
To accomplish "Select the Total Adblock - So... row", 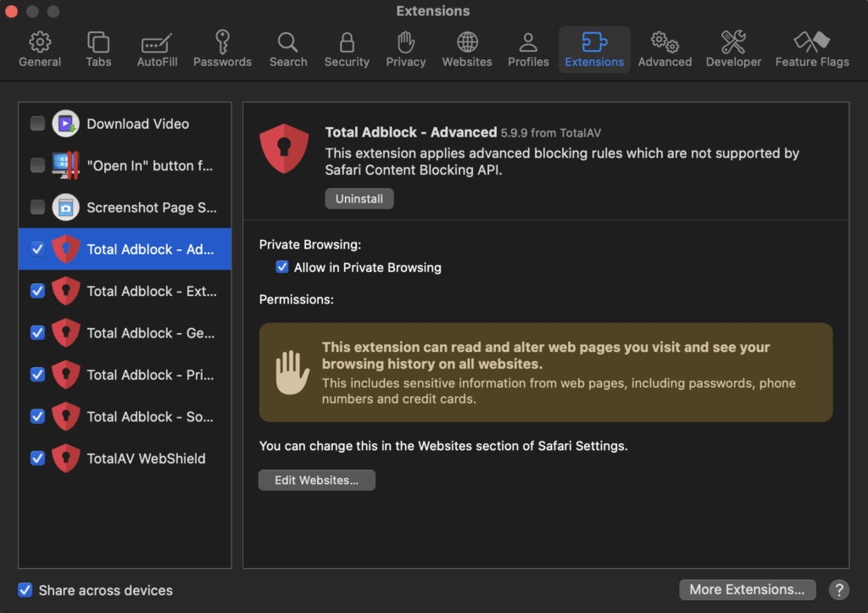I will tap(125, 415).
